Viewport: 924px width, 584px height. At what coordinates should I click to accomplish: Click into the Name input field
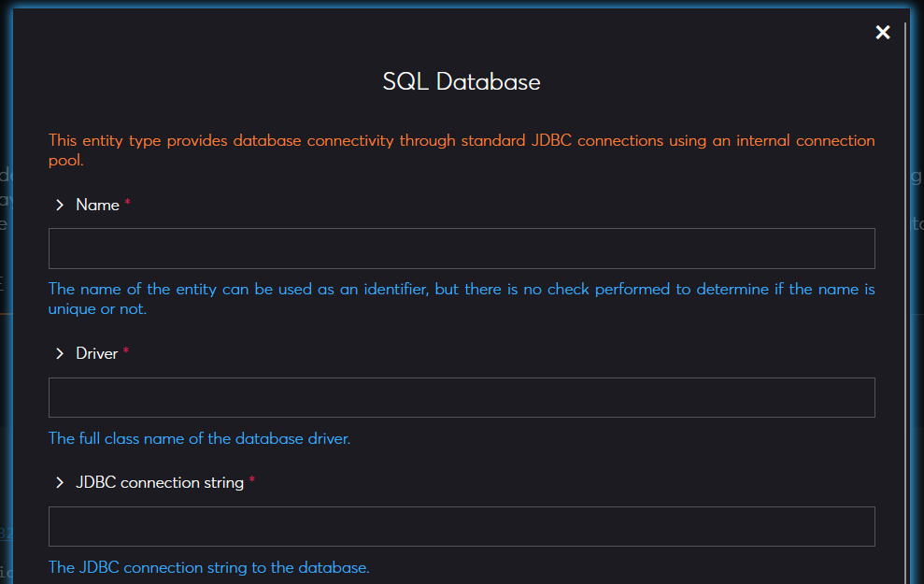pos(462,249)
